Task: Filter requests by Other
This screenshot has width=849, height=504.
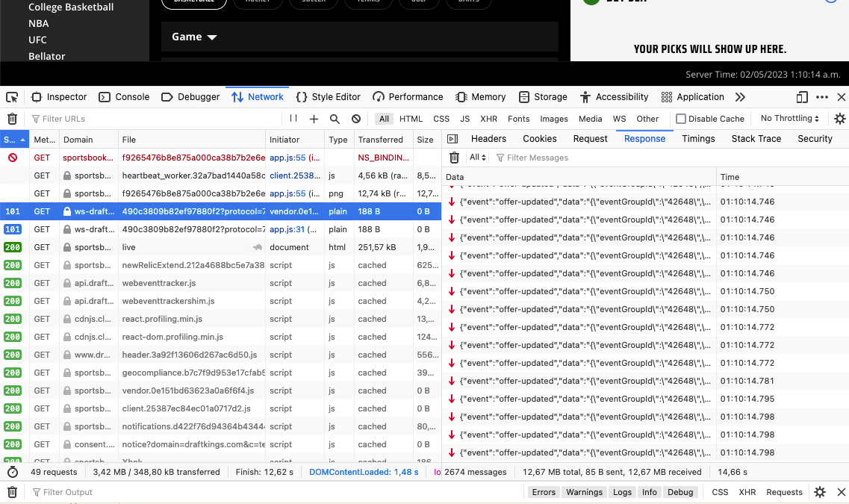Action: 647,119
